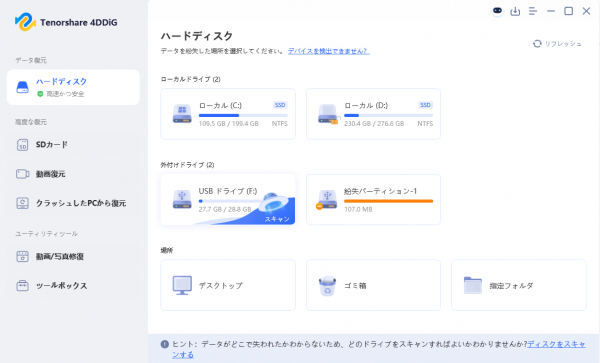Image resolution: width=600 pixels, height=363 pixels.
Task: Select the ローカル (D:) drive card
Action: [x=373, y=114]
